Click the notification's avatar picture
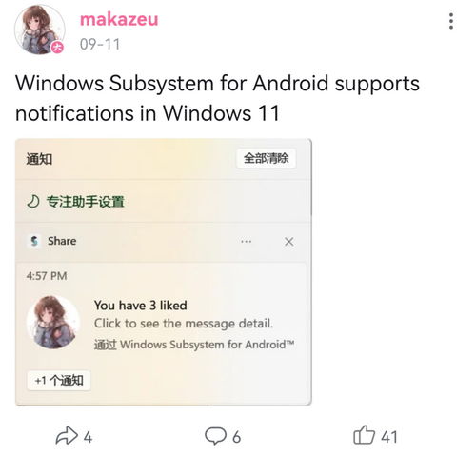The width and height of the screenshot is (476, 456). point(53,322)
